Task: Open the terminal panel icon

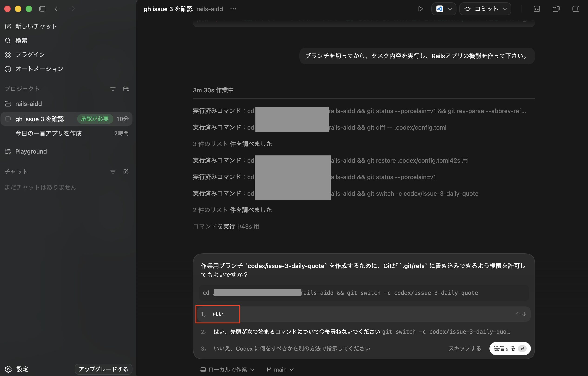Action: point(537,9)
